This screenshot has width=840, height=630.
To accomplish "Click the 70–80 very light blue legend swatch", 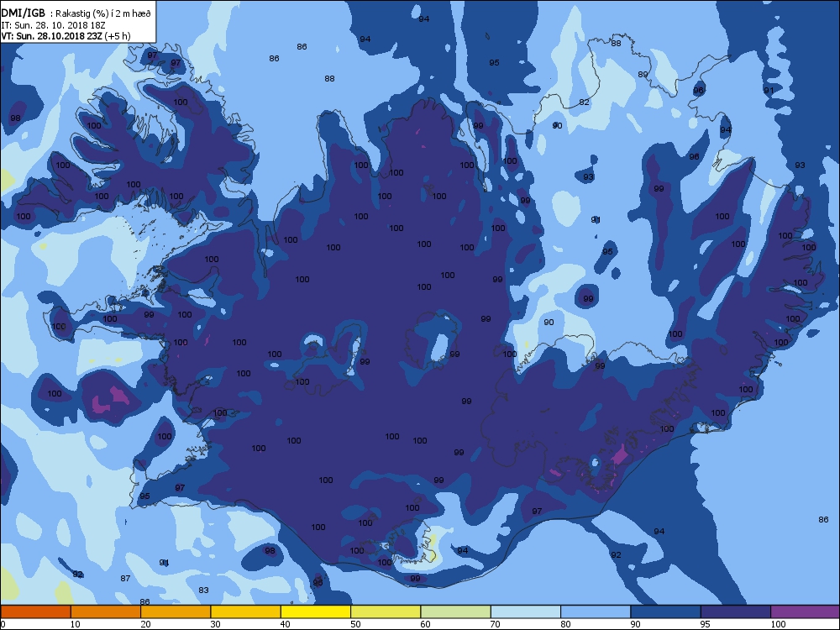I will point(526,612).
